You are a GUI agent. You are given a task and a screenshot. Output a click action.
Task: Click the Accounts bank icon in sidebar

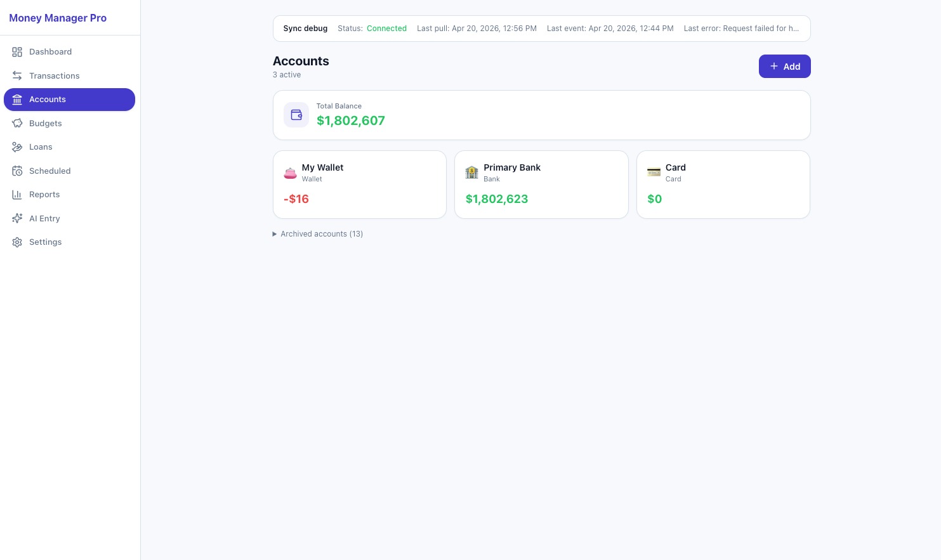coord(17,100)
